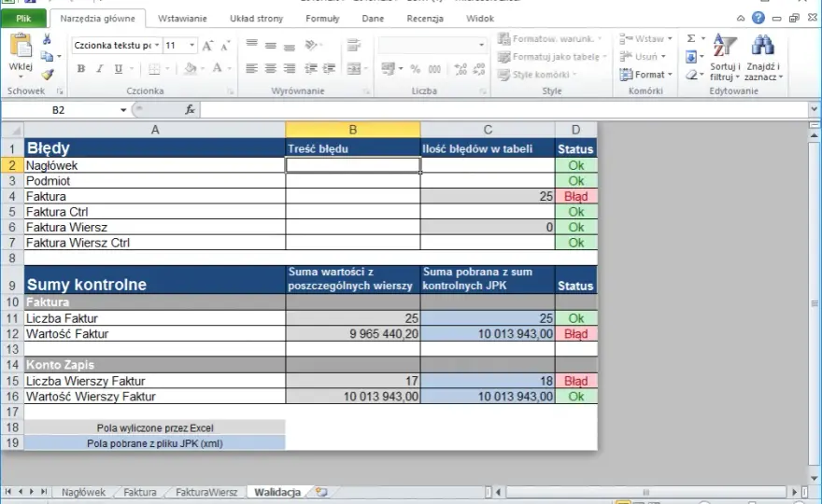Click the 'Wartość Faktur' cell
Screen dimensions: 822x504
155,334
